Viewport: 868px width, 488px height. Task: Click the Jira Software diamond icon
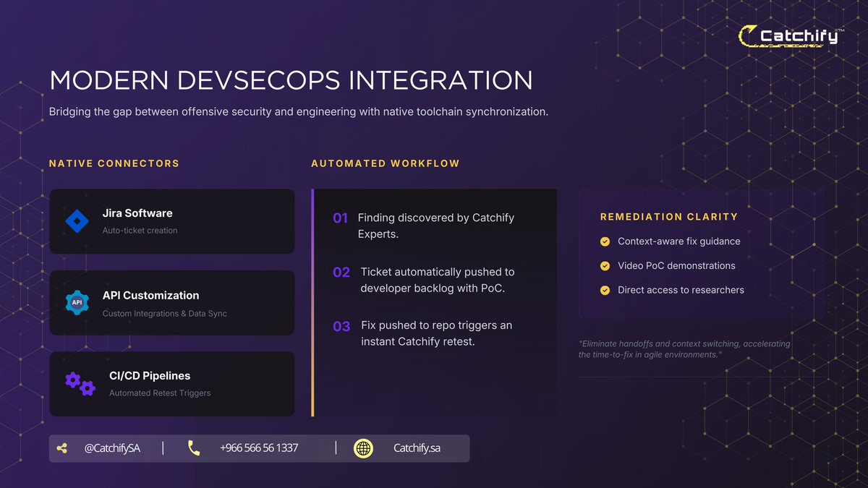click(77, 221)
